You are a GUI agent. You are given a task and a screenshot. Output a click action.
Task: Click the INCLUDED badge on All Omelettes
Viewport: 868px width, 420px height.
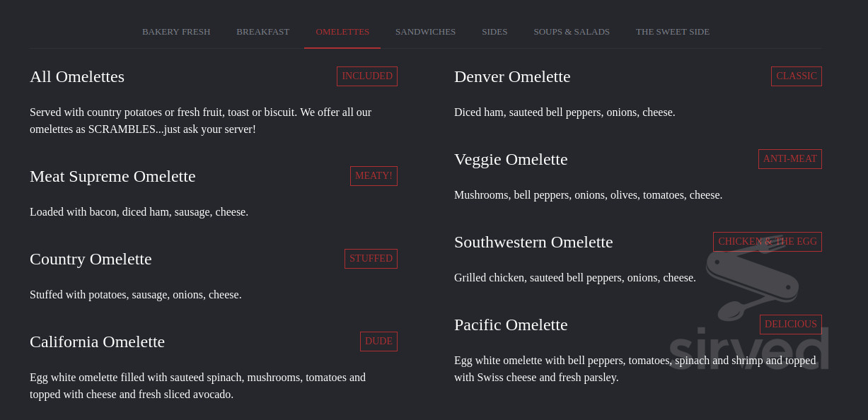click(366, 76)
